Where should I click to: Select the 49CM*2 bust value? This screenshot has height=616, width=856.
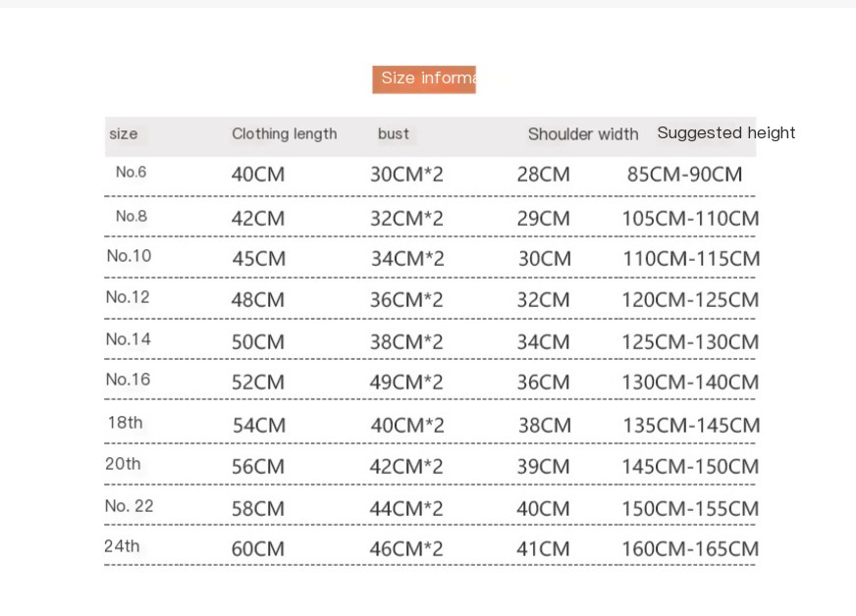coord(406,383)
